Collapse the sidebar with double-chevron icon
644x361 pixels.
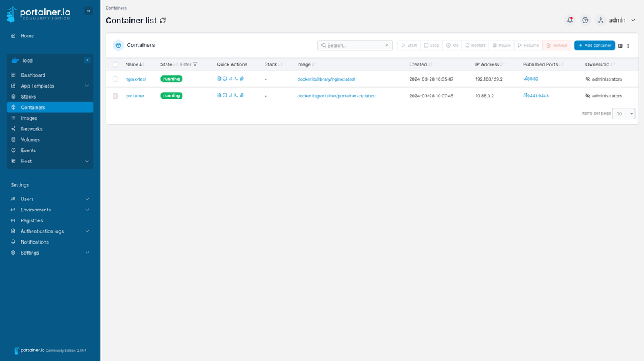[88, 10]
